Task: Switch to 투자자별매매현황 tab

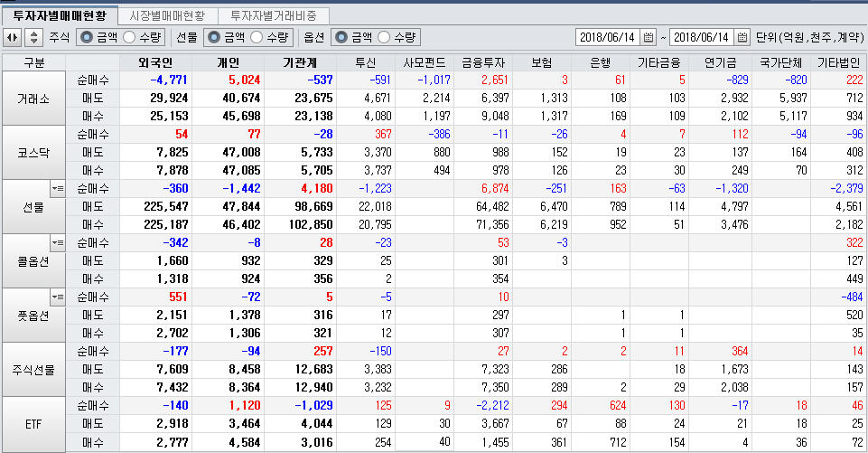Action: [60, 15]
